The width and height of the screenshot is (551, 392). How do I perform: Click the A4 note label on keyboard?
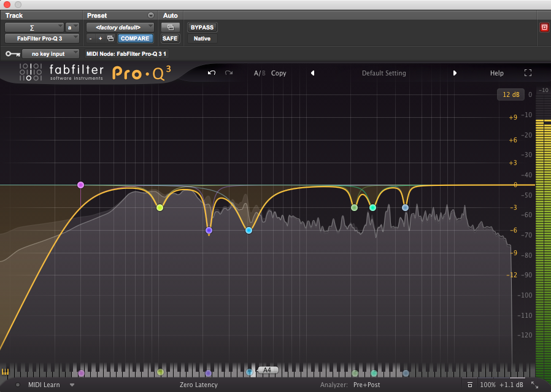click(267, 370)
